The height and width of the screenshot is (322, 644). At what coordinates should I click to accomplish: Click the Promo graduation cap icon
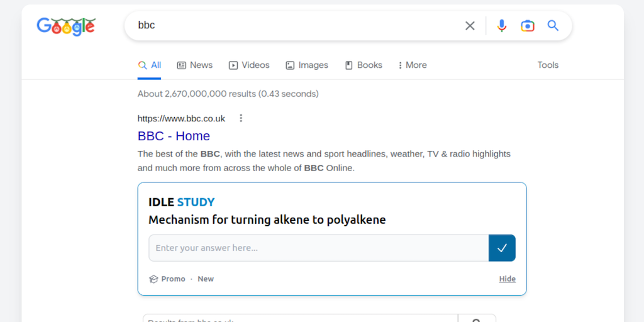[153, 279]
